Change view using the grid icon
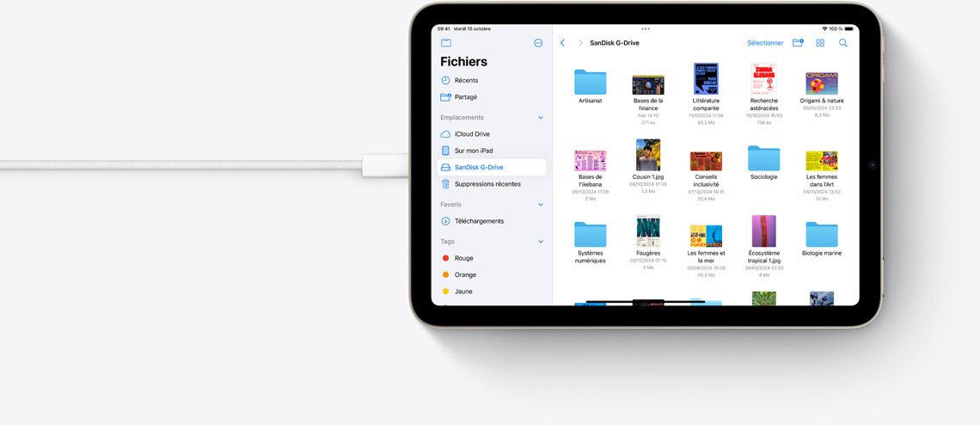The image size is (980, 425). pos(820,43)
